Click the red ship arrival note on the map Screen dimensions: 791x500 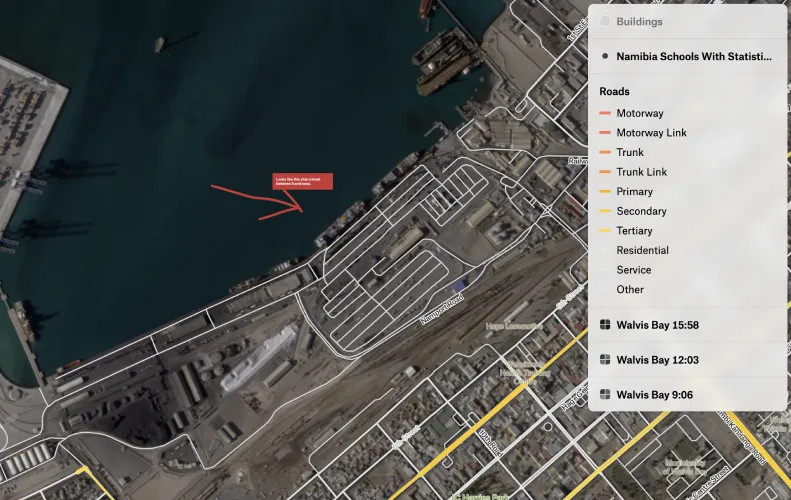pos(303,182)
